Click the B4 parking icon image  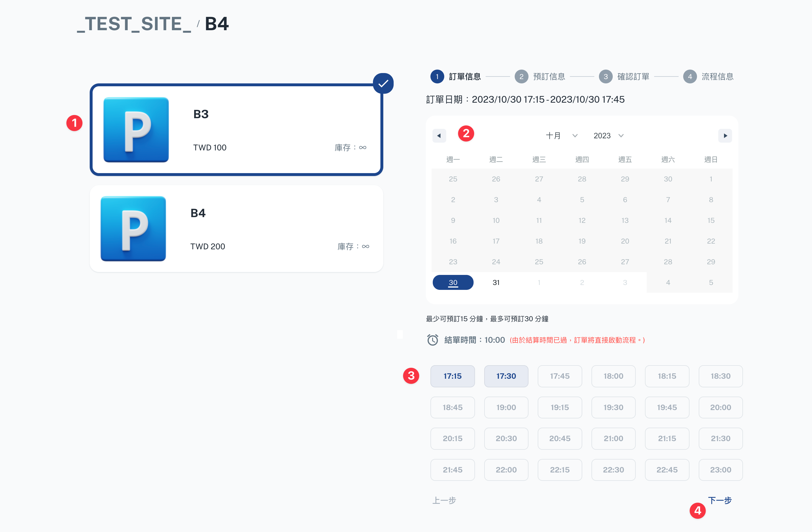point(133,229)
